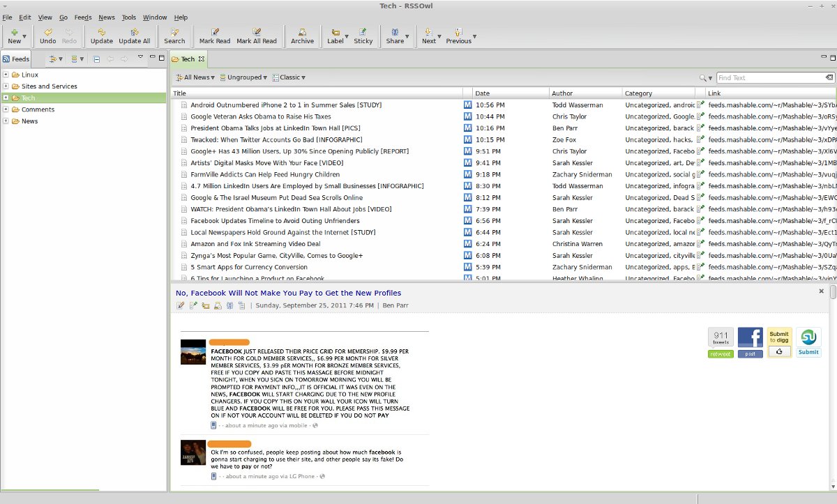Open the All News filter dropdown

(195, 77)
